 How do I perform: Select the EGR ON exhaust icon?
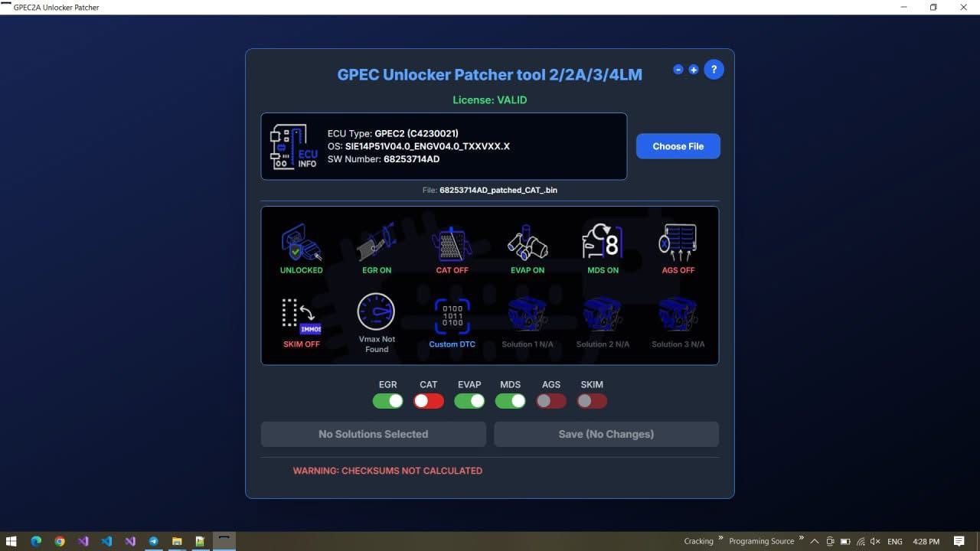376,243
